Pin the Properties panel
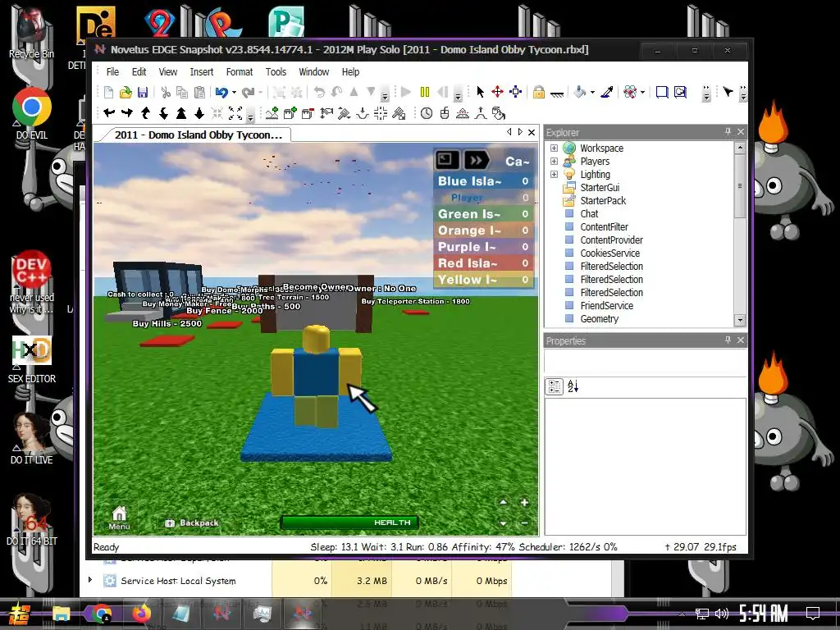The image size is (840, 630). 728,340
